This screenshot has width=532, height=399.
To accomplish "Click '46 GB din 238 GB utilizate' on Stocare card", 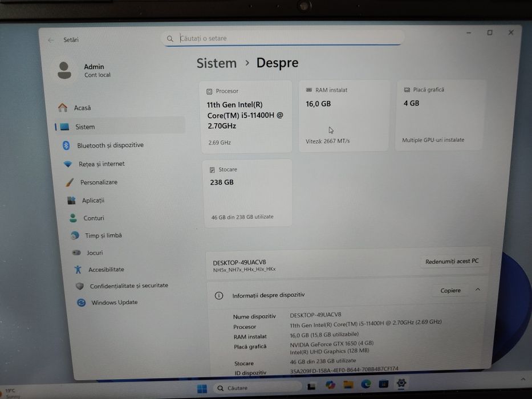I will pyautogui.click(x=242, y=217).
